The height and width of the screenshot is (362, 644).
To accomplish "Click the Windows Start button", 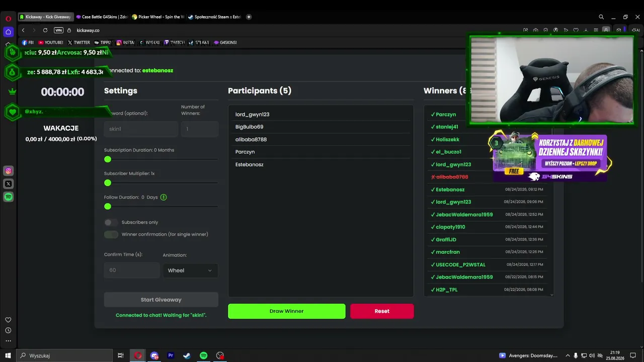I will [8, 355].
